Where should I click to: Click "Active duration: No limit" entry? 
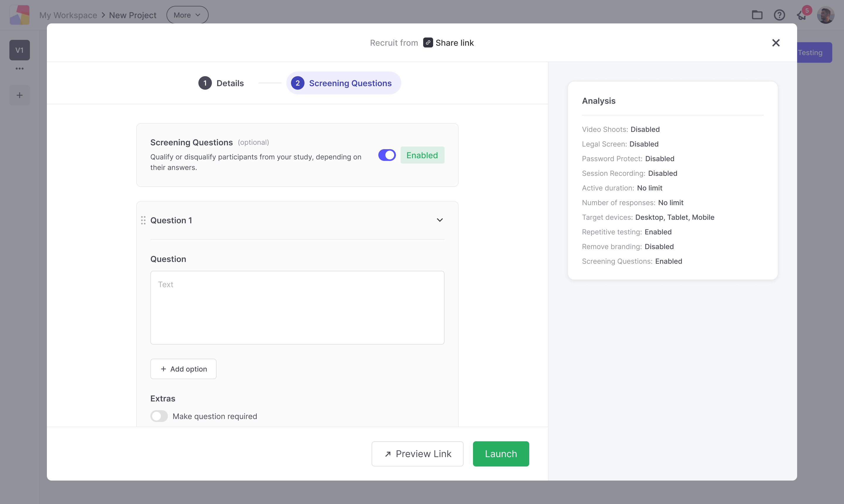tap(622, 188)
